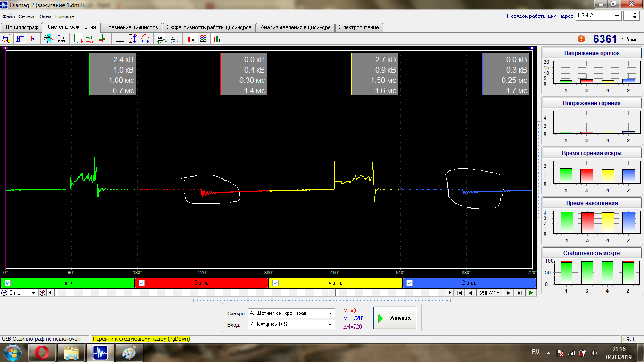644x362 pixels.
Task: Open the Файл menu
Action: pyautogui.click(x=8, y=16)
